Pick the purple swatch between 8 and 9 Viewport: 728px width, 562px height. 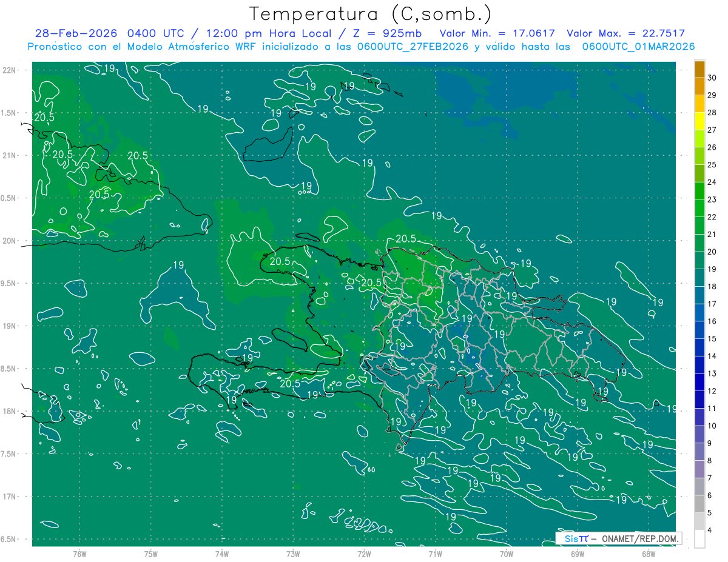[x=699, y=452]
